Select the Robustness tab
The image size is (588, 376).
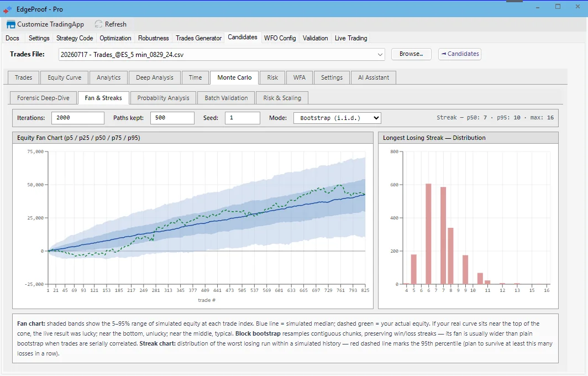pyautogui.click(x=154, y=38)
